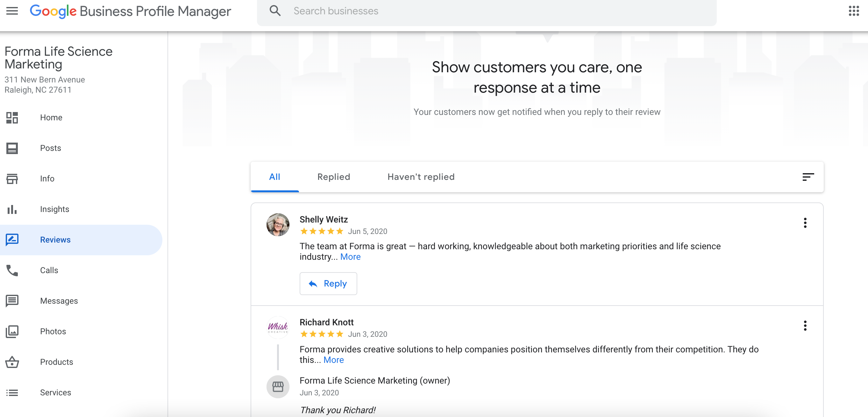Image resolution: width=868 pixels, height=417 pixels.
Task: Open the Google apps grid
Action: click(x=854, y=11)
